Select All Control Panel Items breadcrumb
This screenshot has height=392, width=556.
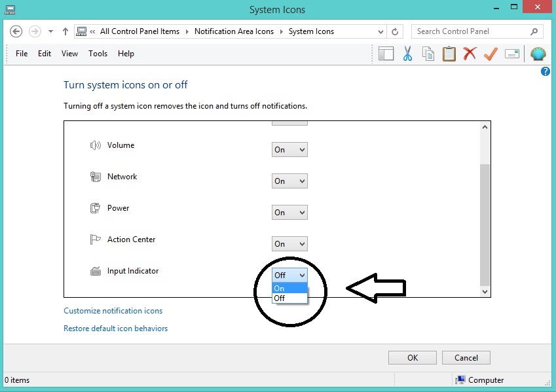click(x=139, y=31)
